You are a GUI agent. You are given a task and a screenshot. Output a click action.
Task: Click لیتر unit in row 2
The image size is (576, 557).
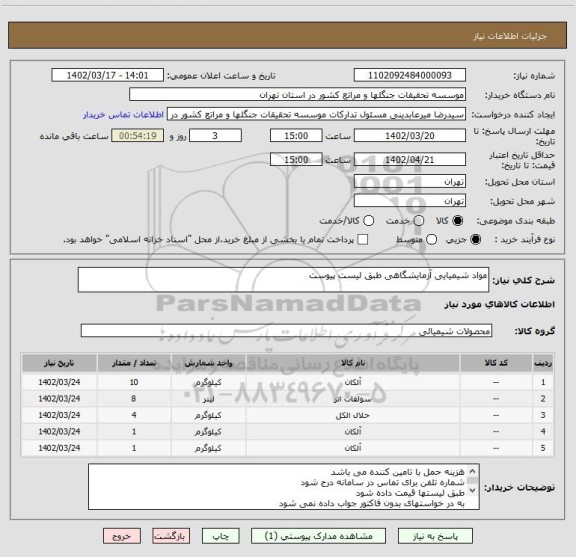click(x=208, y=399)
